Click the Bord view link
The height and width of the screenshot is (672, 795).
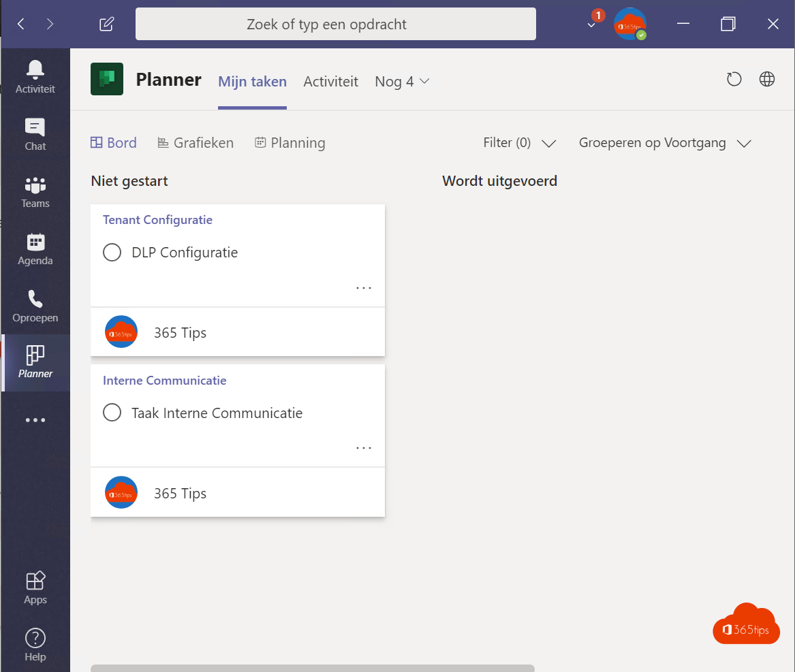coord(113,142)
